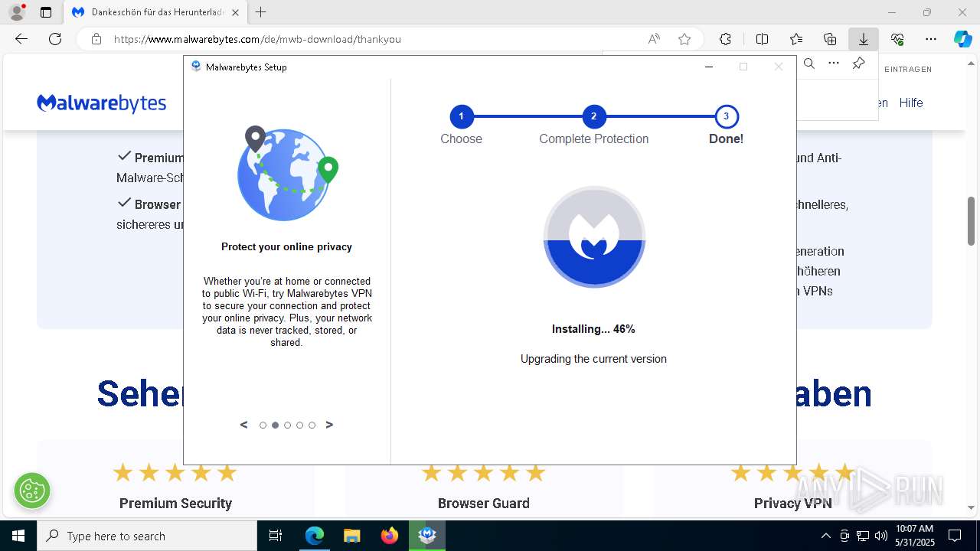Toggle split screen view
Viewport: 980px width, 551px height.
(762, 39)
